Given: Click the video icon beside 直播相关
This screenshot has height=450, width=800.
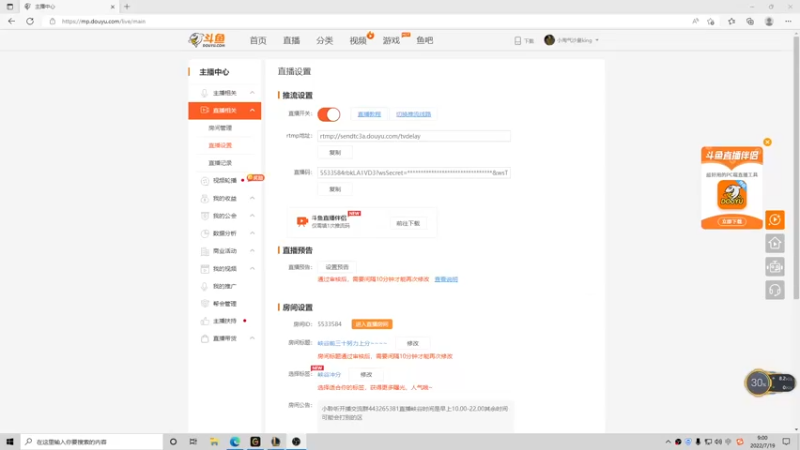Looking at the screenshot, I should pyautogui.click(x=205, y=110).
